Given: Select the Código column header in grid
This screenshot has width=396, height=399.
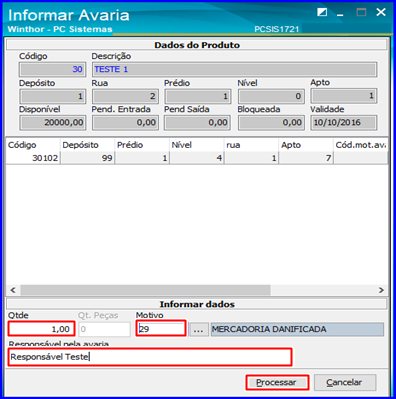Looking at the screenshot, I should (33, 145).
